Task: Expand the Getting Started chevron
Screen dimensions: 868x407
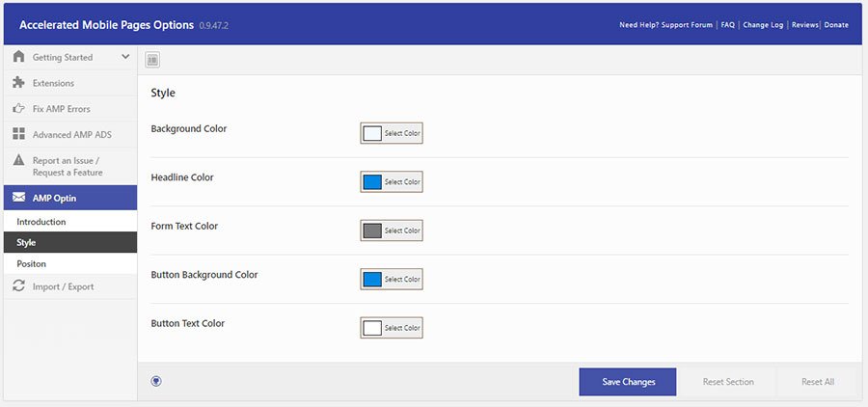Action: 125,57
